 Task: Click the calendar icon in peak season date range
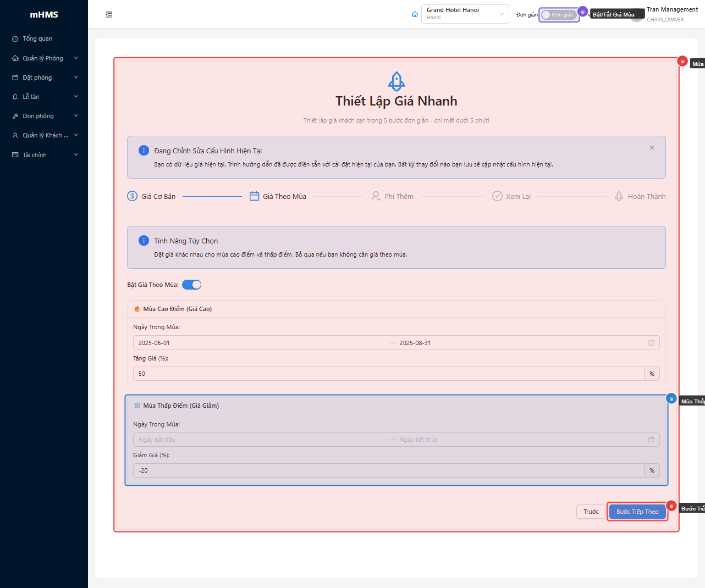tap(651, 343)
